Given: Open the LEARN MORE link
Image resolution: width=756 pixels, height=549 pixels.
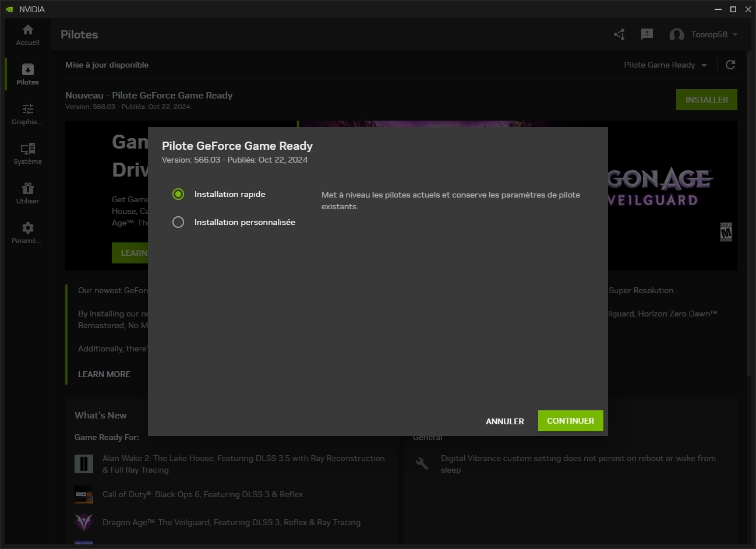Looking at the screenshot, I should 104,374.
